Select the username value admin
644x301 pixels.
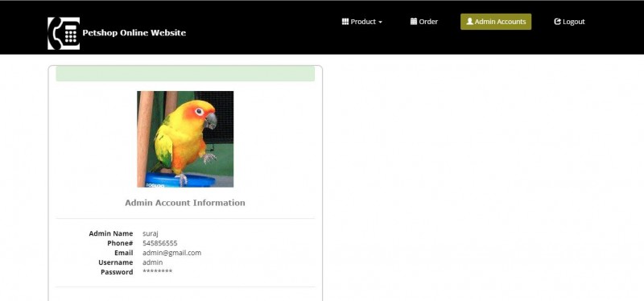152,262
